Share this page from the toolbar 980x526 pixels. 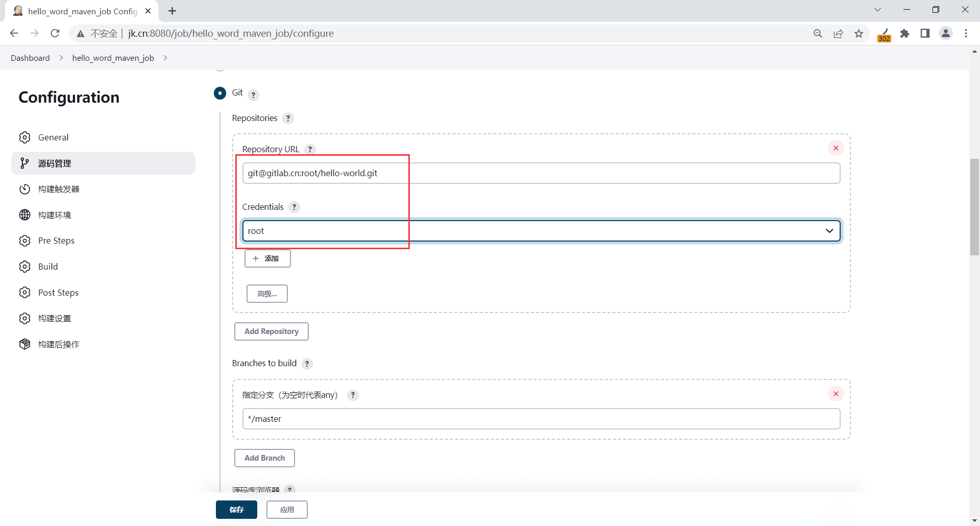(x=838, y=34)
